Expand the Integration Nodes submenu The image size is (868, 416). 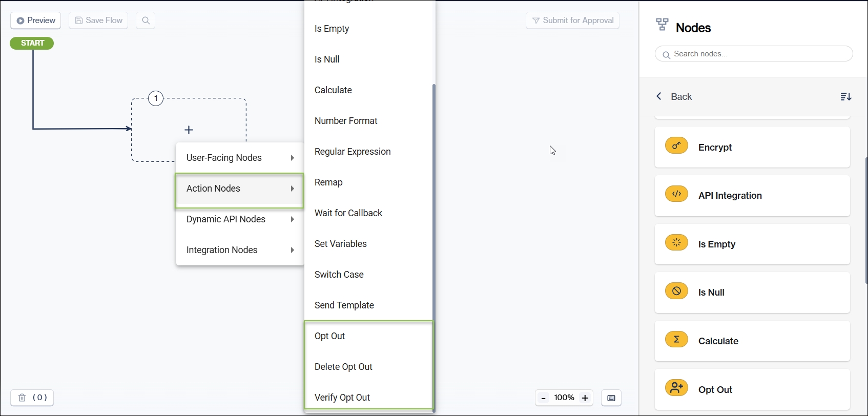(x=240, y=250)
